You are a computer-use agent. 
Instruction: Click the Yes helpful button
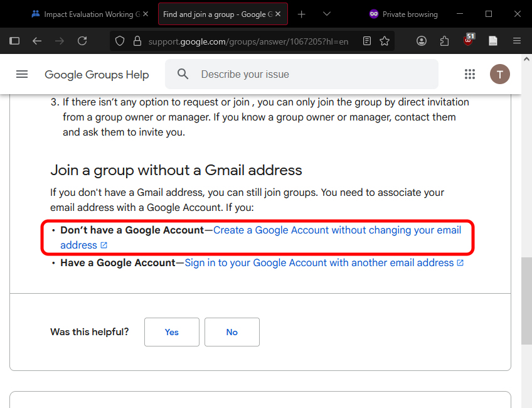coord(171,332)
